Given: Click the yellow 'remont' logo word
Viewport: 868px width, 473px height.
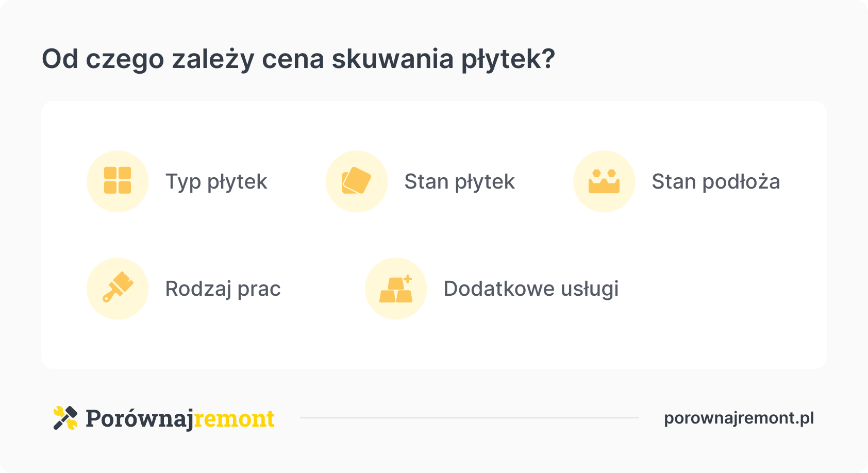Looking at the screenshot, I should click(234, 419).
